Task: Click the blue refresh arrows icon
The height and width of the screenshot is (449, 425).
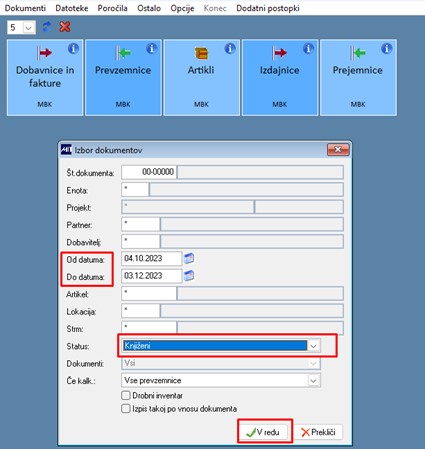Action: pyautogui.click(x=47, y=27)
